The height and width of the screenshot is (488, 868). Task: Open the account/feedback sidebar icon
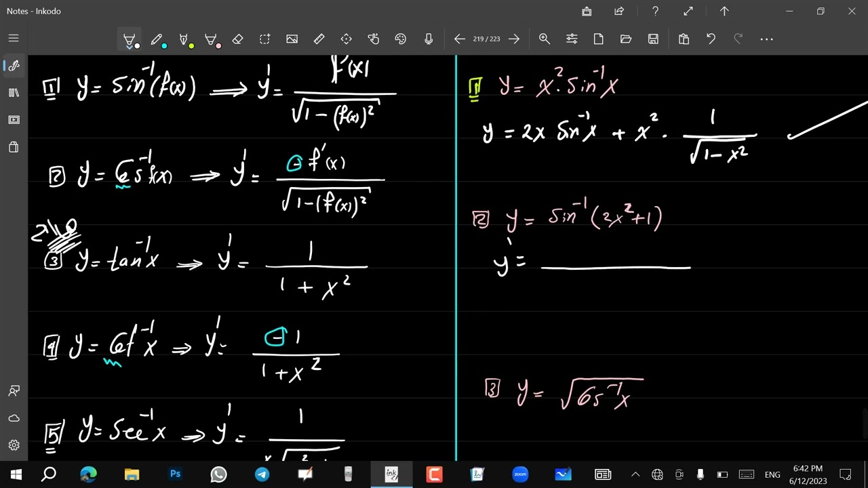pos(14,391)
